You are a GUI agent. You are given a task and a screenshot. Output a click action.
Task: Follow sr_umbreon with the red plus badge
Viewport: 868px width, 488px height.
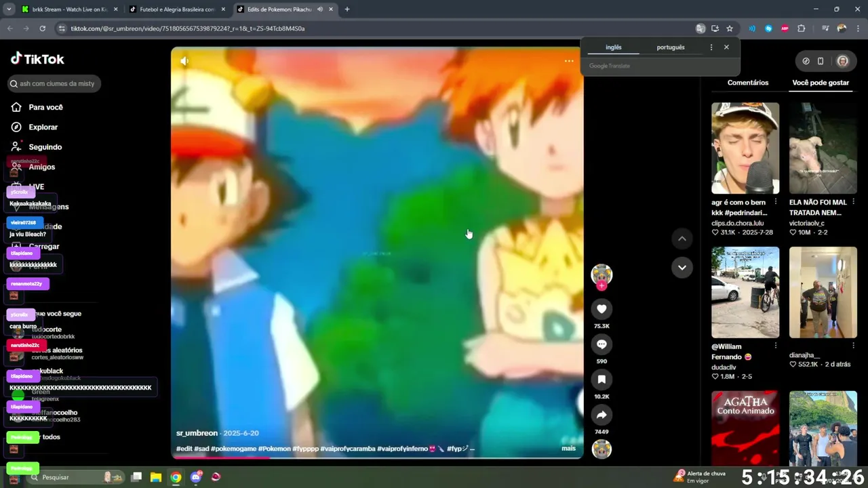pos(601,286)
